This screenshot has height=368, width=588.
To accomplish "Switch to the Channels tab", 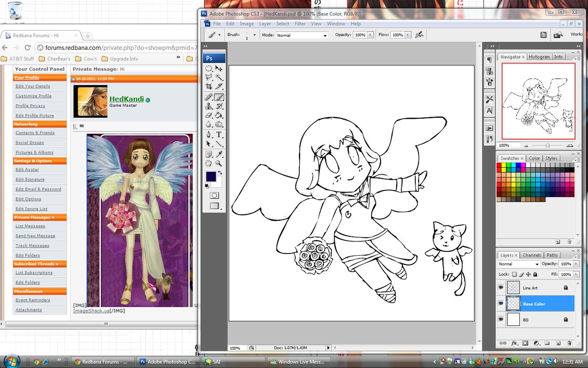I will click(x=531, y=255).
